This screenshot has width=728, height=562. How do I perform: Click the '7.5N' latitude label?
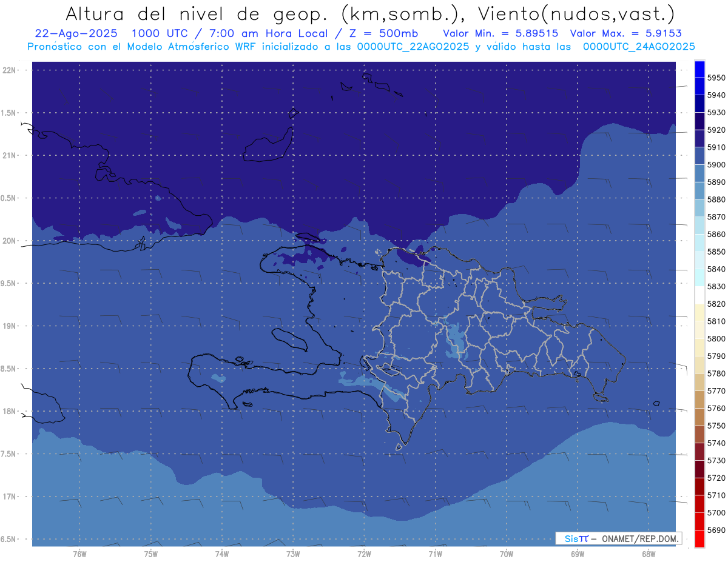click(9, 454)
